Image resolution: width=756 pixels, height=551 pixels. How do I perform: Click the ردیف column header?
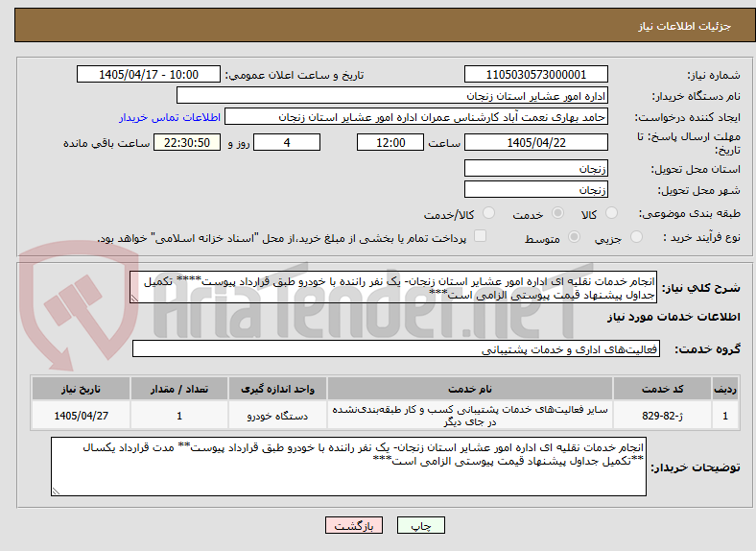(x=725, y=389)
